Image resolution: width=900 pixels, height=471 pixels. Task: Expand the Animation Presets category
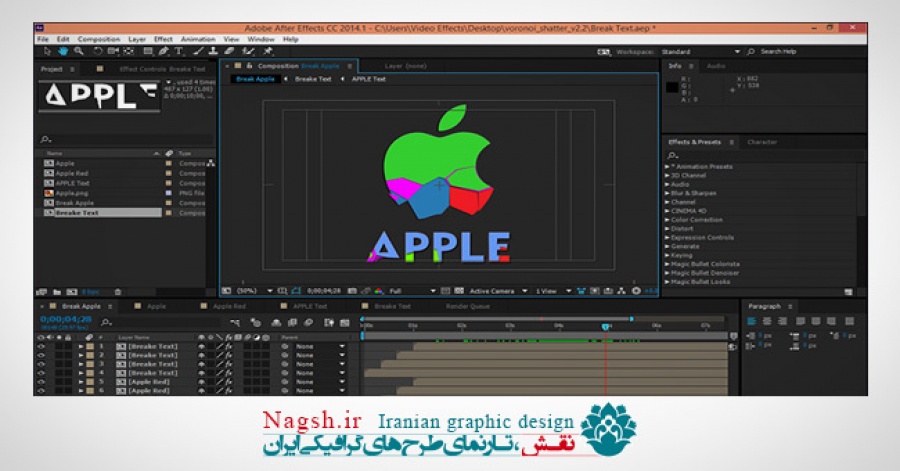point(668,167)
